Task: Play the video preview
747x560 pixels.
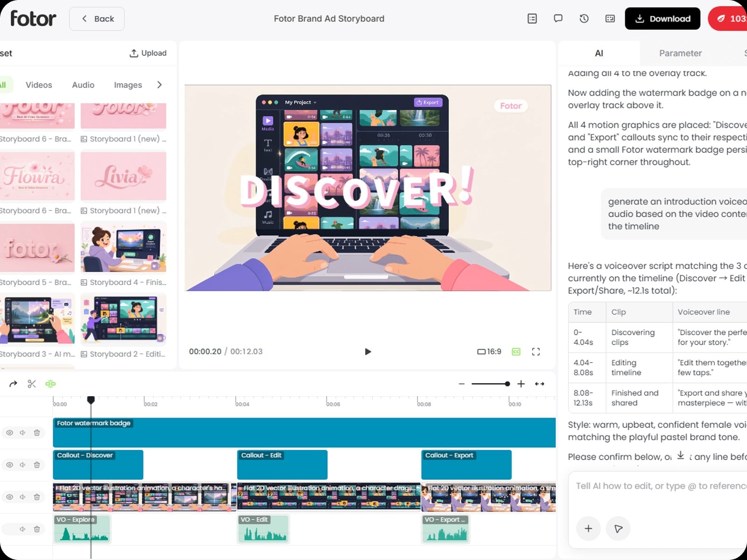Action: [368, 351]
